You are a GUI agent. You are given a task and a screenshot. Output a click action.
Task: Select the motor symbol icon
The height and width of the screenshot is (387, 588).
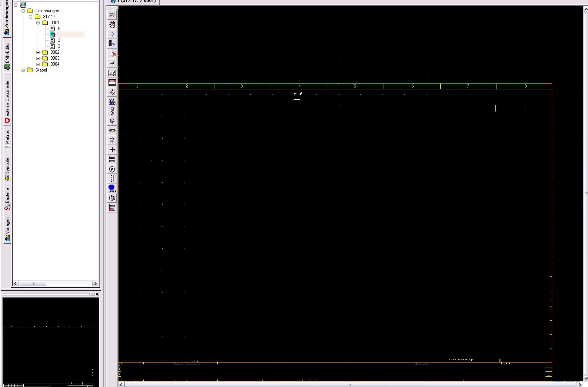pos(112,92)
